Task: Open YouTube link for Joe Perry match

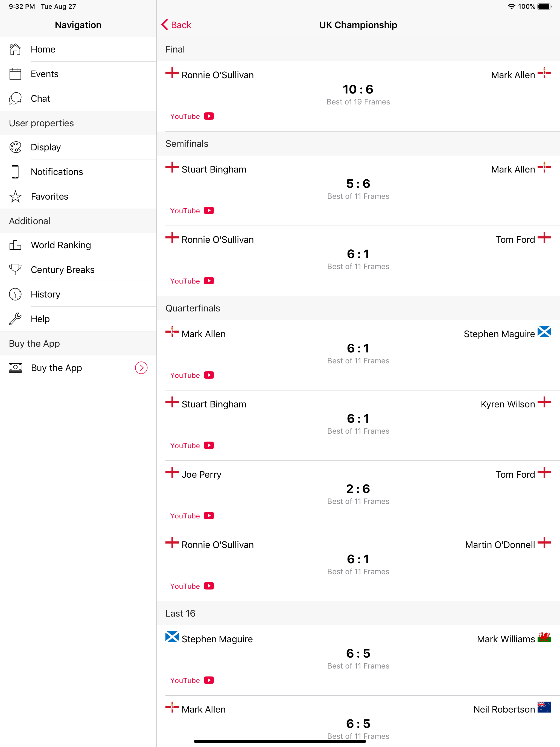Action: click(192, 516)
